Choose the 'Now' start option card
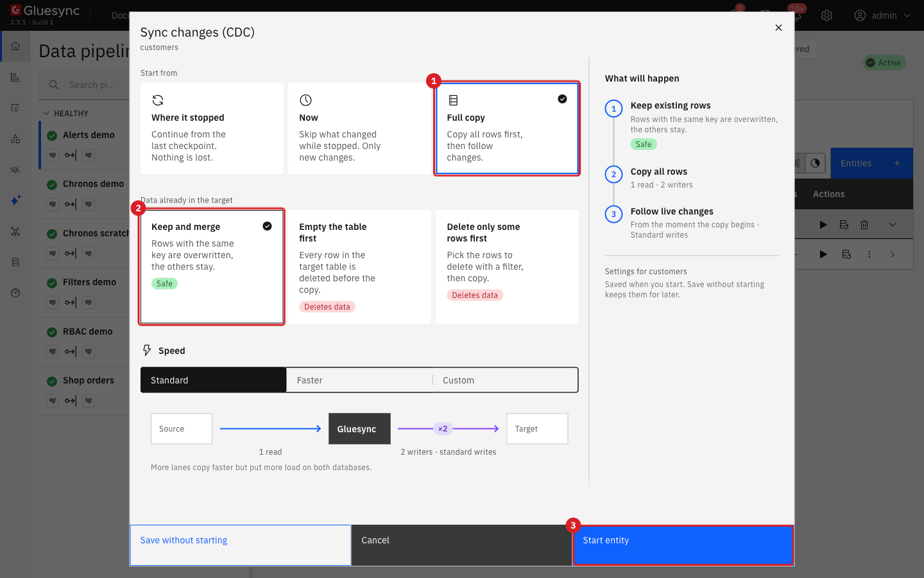924x578 pixels. coord(359,128)
